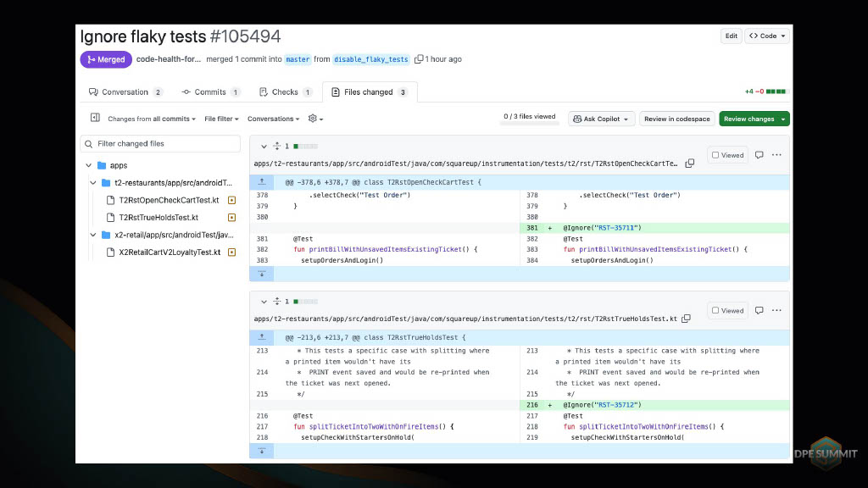Click modified badge beside X2RetailCartV2LoyaltyTest.kt
This screenshot has height=488, width=868.
point(232,252)
